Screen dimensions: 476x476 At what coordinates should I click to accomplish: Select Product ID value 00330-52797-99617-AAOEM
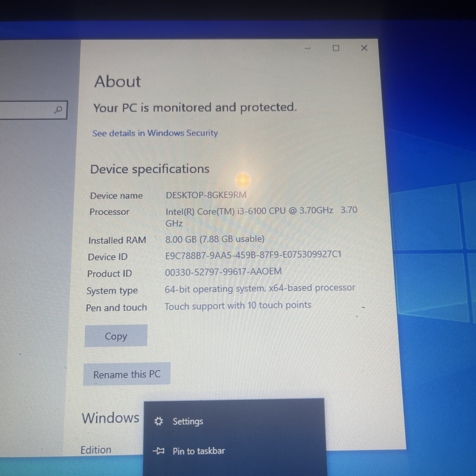(x=223, y=272)
